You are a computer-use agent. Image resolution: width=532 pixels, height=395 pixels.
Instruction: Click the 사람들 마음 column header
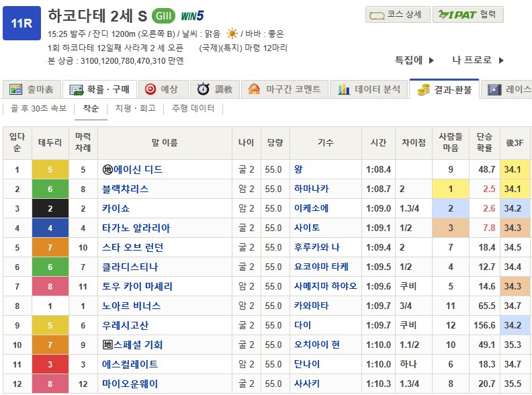451,143
